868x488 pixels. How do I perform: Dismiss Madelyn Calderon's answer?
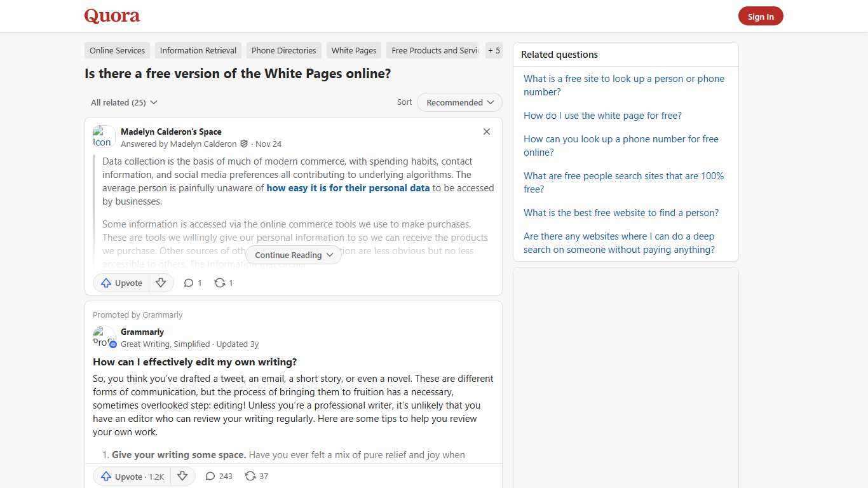pyautogui.click(x=487, y=132)
